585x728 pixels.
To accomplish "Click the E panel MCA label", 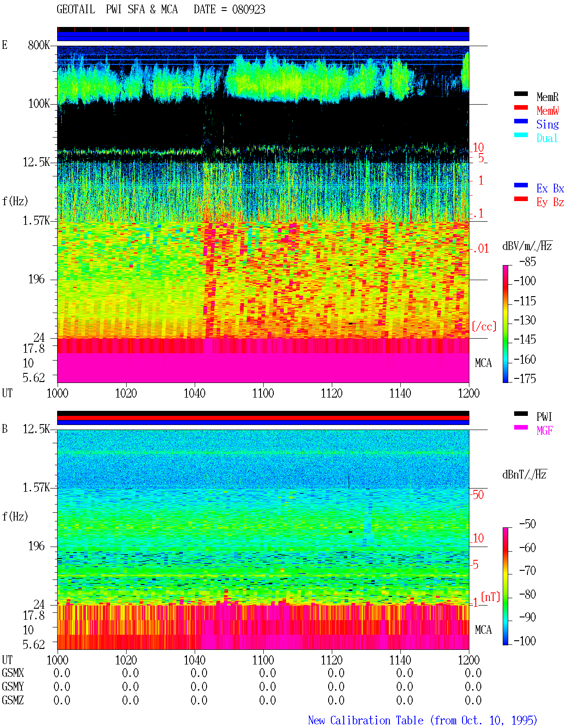I will click(483, 363).
